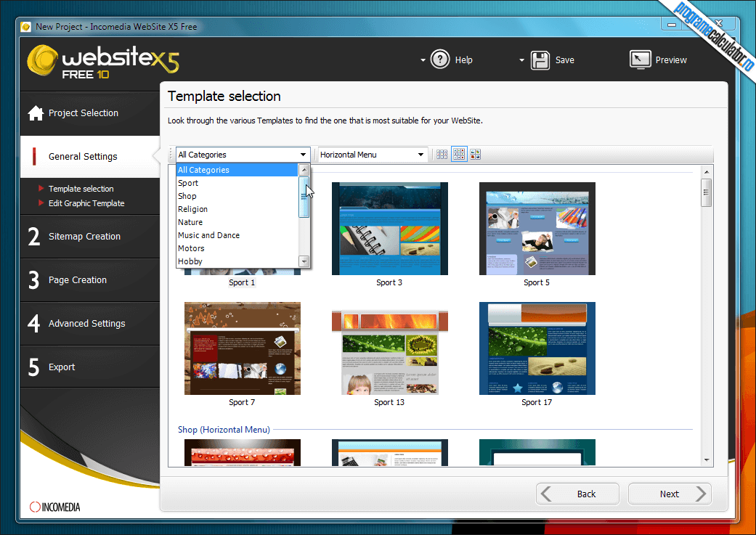Image resolution: width=756 pixels, height=535 pixels.
Task: Open the dropdown arrow beside Help
Action: click(423, 60)
